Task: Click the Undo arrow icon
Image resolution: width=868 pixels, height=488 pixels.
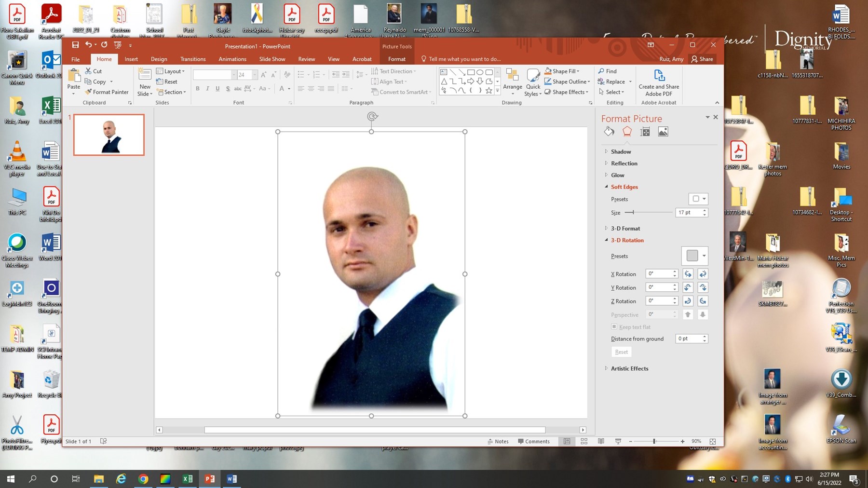Action: pyautogui.click(x=88, y=45)
